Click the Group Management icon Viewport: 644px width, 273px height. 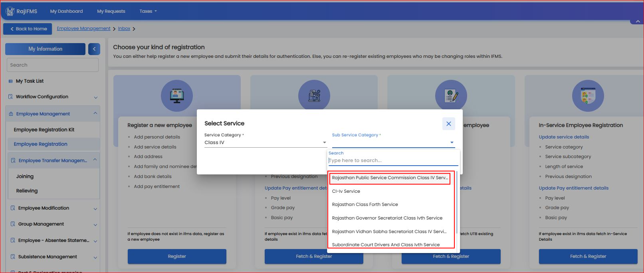click(x=13, y=224)
